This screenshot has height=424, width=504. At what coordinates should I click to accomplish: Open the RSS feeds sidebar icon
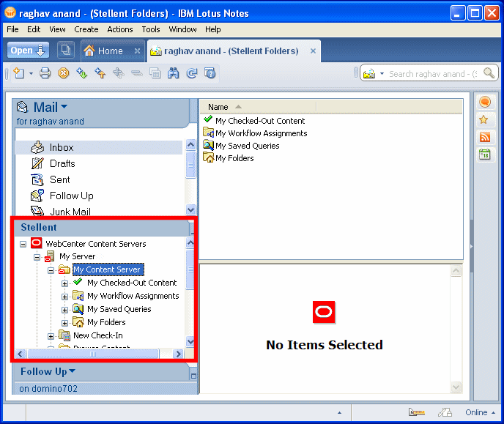(x=485, y=137)
